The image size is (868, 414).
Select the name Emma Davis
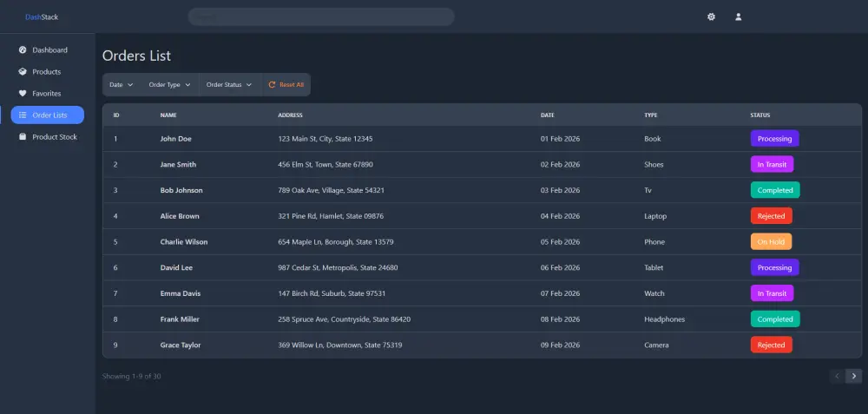click(181, 293)
